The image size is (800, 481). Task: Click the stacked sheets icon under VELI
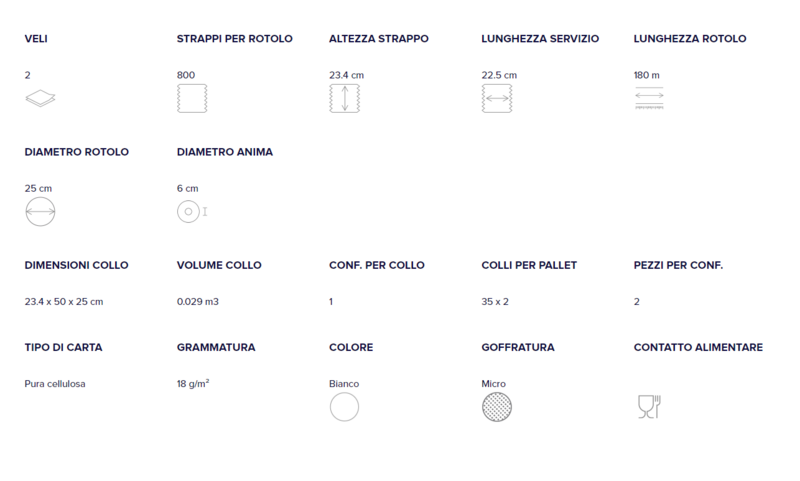pyautogui.click(x=40, y=98)
